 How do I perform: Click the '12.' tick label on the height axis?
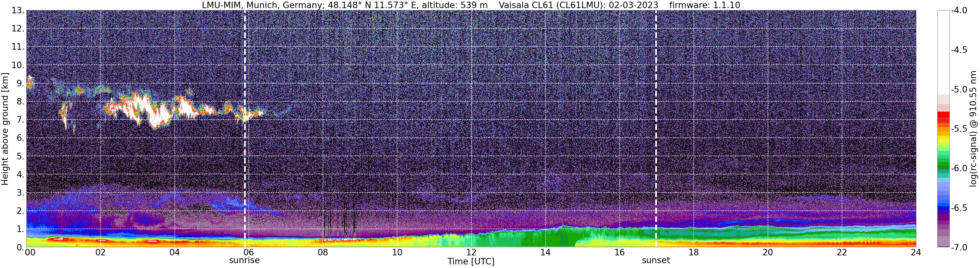tap(18, 29)
